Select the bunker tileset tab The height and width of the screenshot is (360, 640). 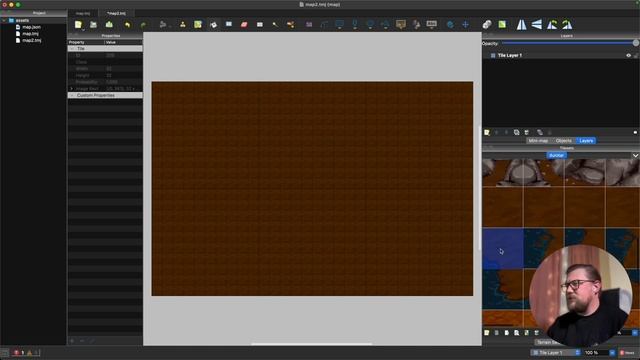click(x=556, y=156)
